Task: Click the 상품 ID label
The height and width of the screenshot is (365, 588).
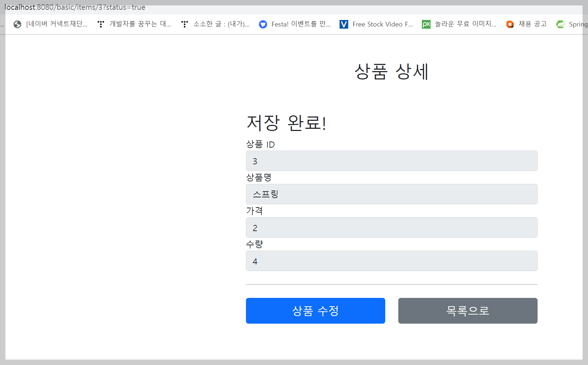Action: [x=260, y=144]
